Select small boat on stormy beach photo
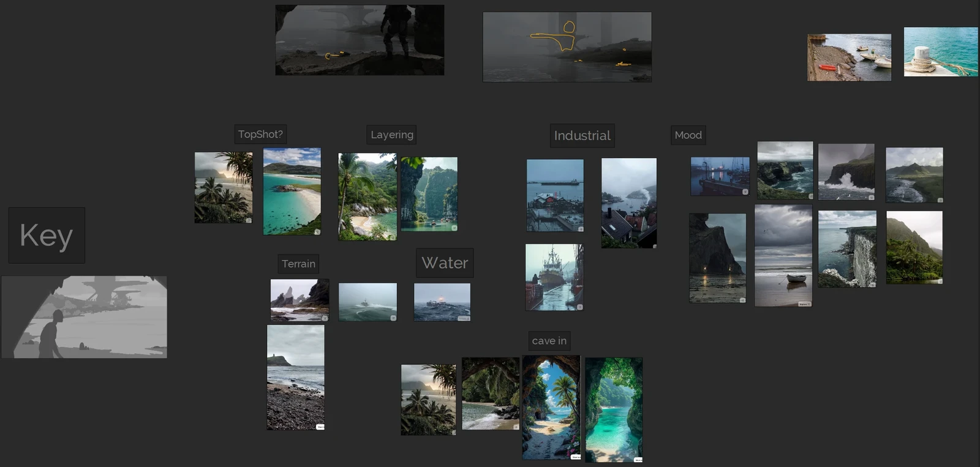The width and height of the screenshot is (980, 467). 783,256
